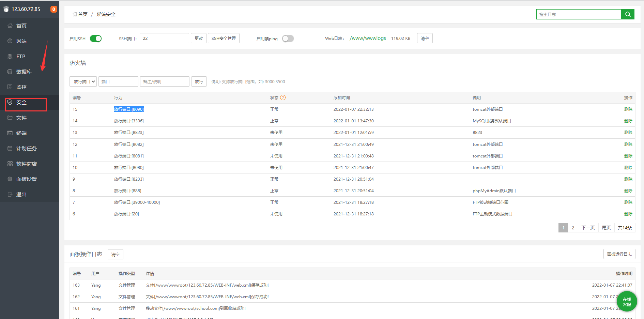Click the firewall 端口 input field
The width and height of the screenshot is (644, 319).
[118, 81]
